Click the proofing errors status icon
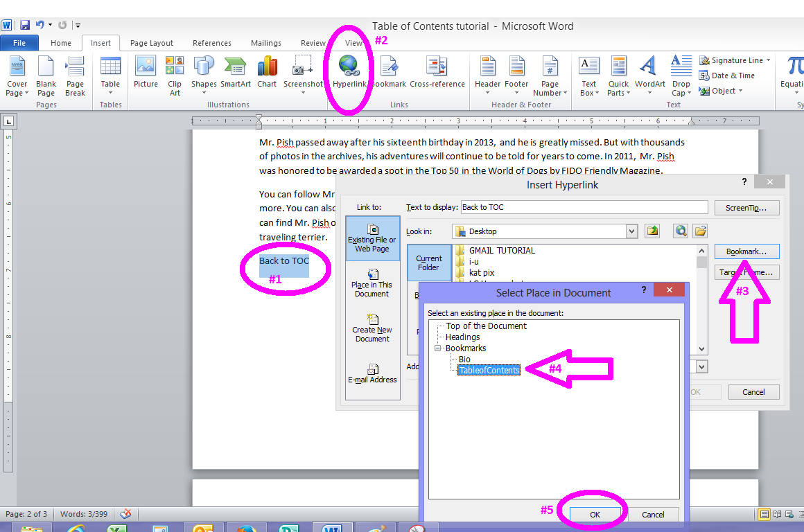This screenshot has height=532, width=804. 125,513
